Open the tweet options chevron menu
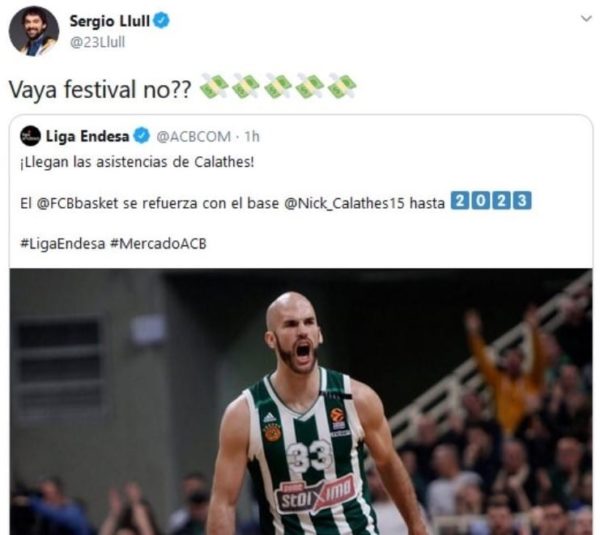 coord(586,18)
